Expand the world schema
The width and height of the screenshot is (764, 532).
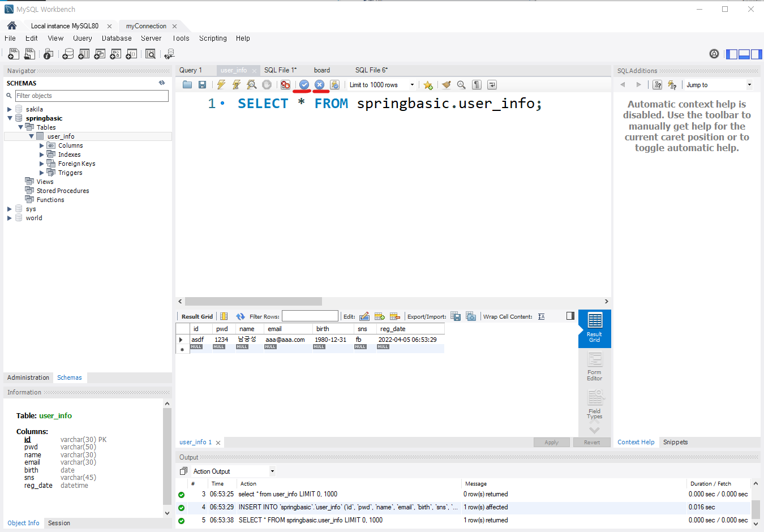coord(10,218)
